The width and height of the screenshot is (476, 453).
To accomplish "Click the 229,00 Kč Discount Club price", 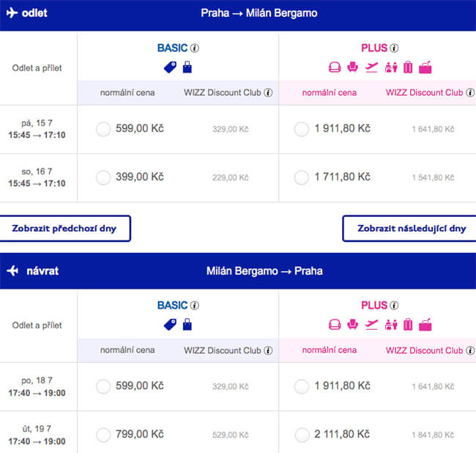I will (231, 177).
